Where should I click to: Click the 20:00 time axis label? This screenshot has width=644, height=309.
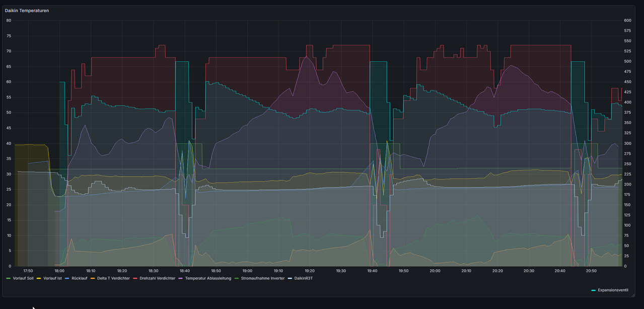[435, 271]
